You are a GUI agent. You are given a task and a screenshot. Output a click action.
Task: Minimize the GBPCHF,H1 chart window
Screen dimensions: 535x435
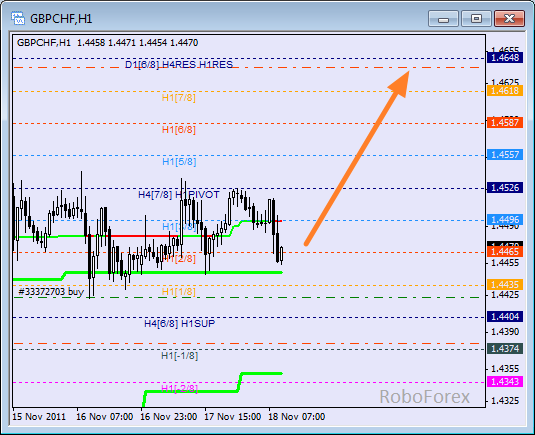click(x=443, y=18)
